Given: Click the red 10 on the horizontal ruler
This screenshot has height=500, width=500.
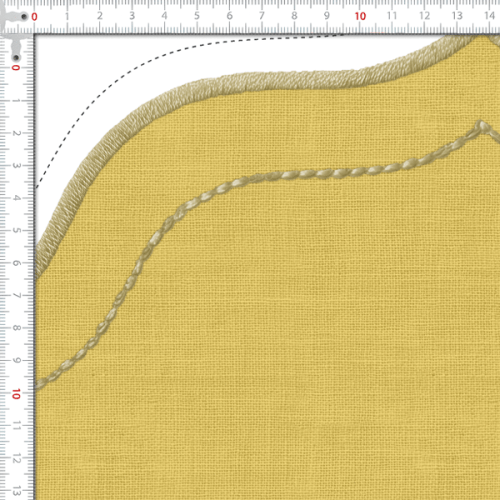Looking at the screenshot, I should (x=360, y=16).
